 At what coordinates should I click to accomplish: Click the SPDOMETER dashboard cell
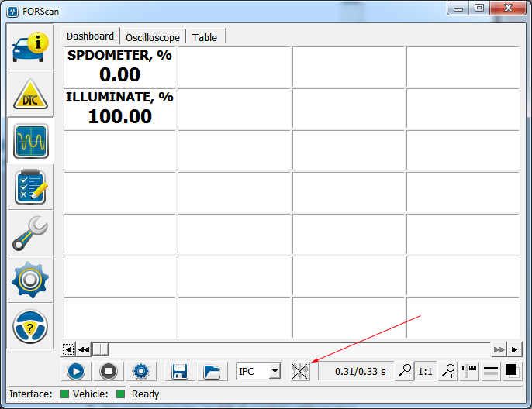click(120, 66)
